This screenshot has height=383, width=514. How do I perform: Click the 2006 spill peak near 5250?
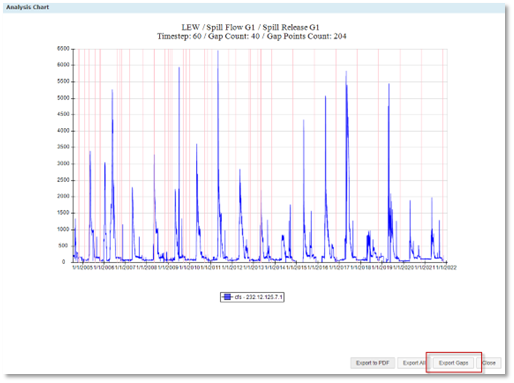[x=112, y=90]
